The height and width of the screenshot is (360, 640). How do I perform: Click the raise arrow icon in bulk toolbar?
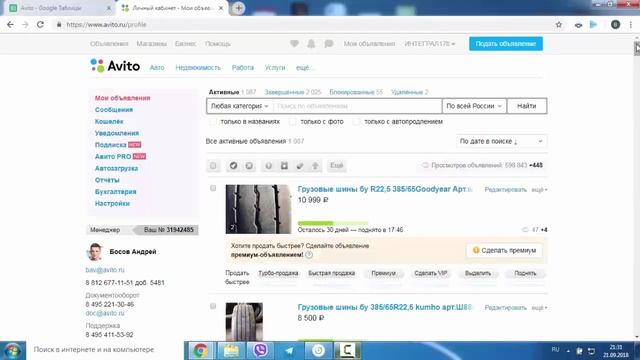point(315,166)
